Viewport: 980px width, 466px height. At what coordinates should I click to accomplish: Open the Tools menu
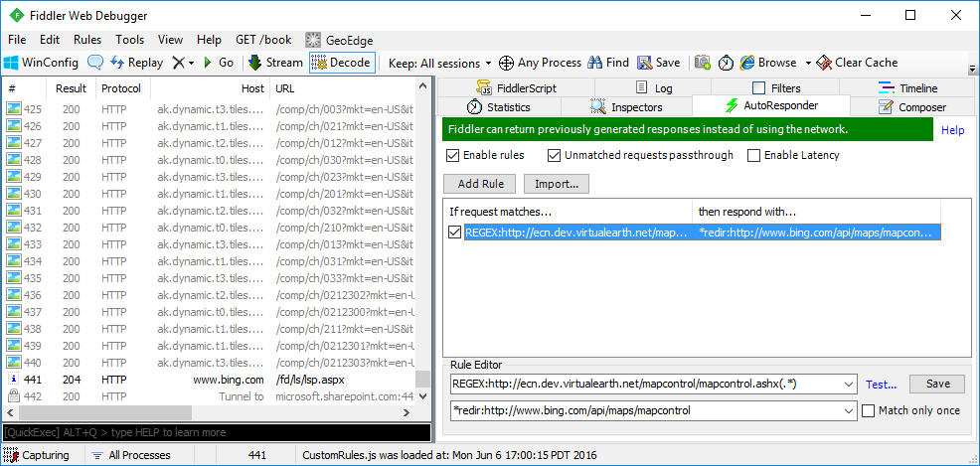129,40
